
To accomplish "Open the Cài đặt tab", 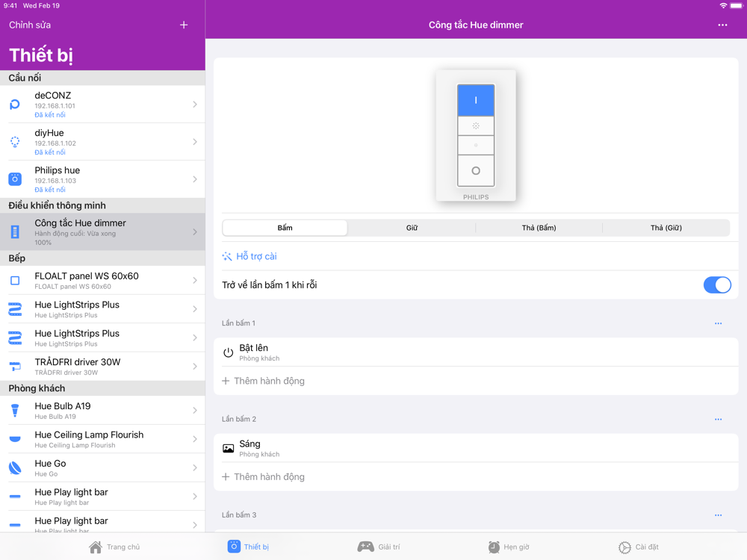I will pos(639,547).
